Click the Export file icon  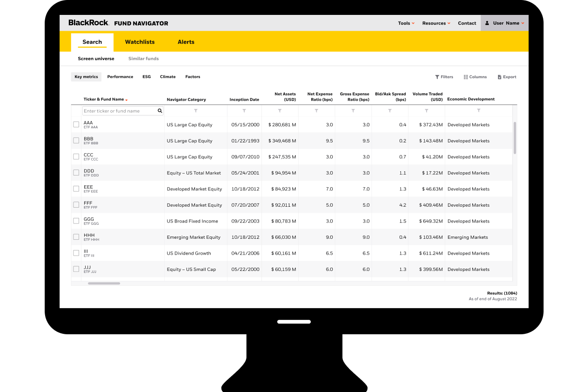pos(500,77)
